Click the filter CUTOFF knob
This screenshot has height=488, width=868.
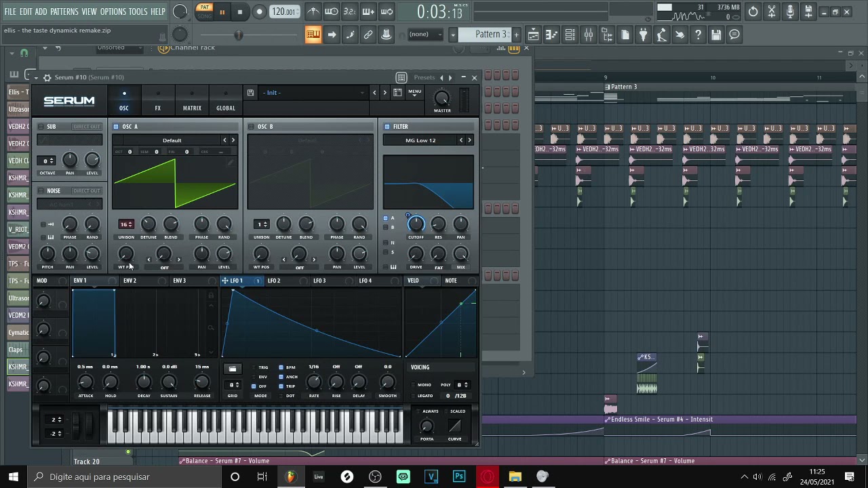click(x=416, y=223)
